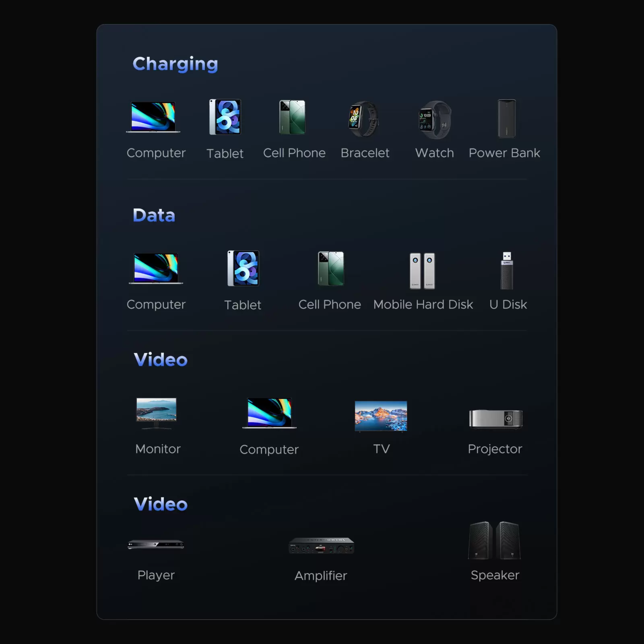Viewport: 644px width, 644px height.
Task: Select the Bracelet device icon
Action: [364, 119]
